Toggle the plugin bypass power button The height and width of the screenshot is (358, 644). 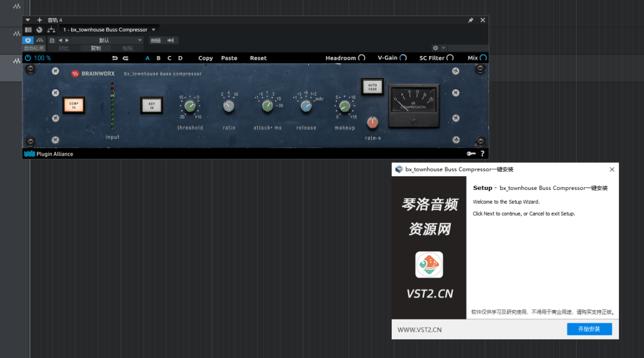pyautogui.click(x=28, y=58)
